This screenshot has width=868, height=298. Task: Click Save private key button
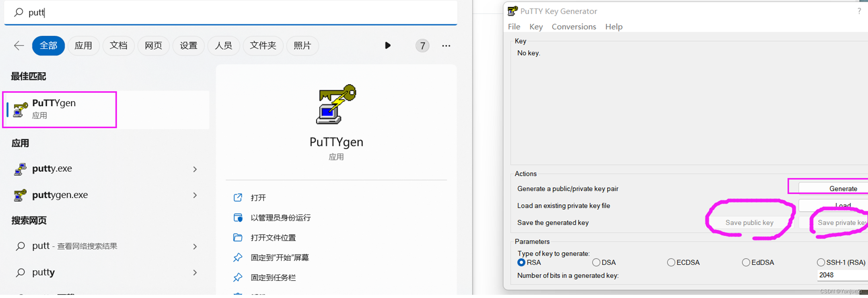pos(833,223)
